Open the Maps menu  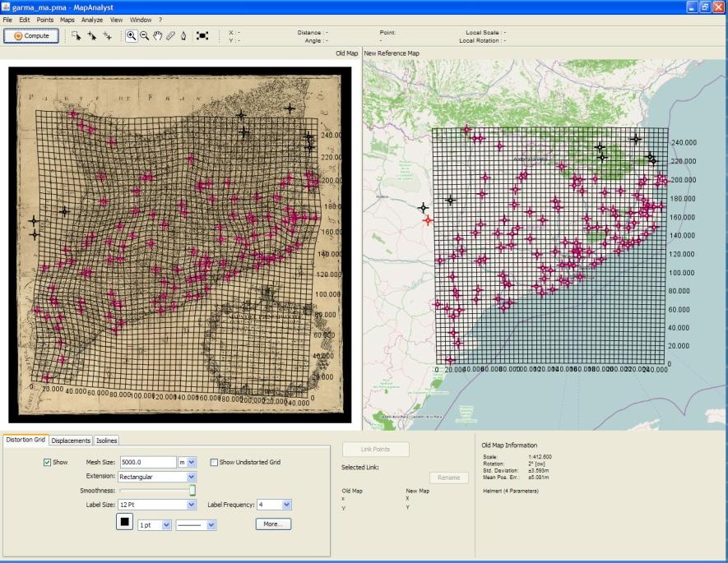point(67,20)
